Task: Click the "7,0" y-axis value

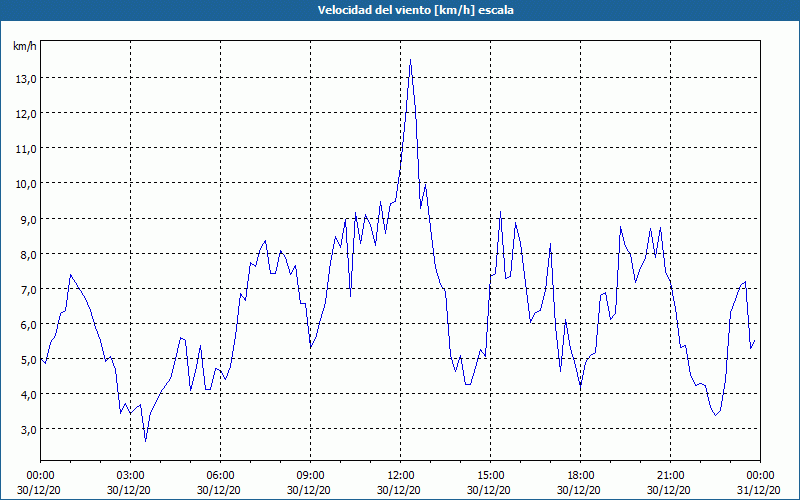Action: pyautogui.click(x=28, y=289)
